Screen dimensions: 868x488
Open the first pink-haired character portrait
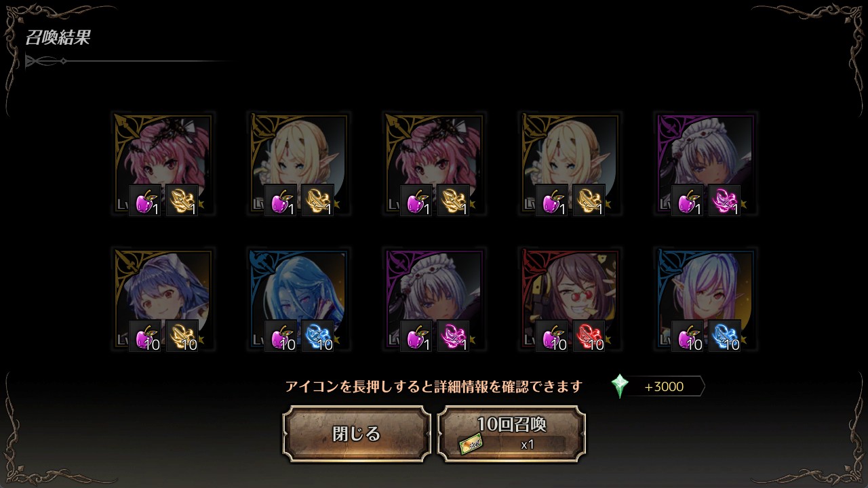(x=163, y=163)
